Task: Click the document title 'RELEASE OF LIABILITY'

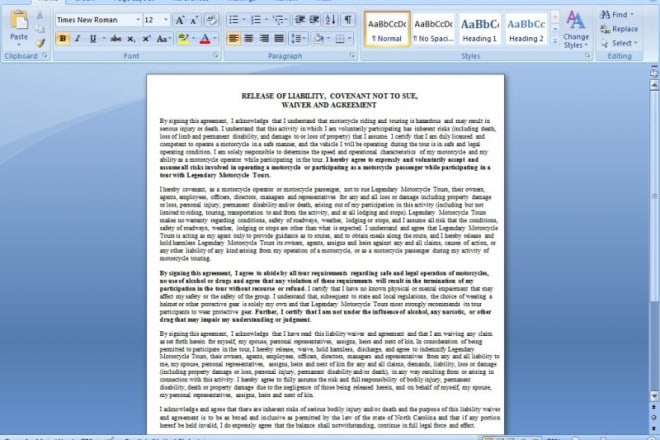Action: (282, 96)
